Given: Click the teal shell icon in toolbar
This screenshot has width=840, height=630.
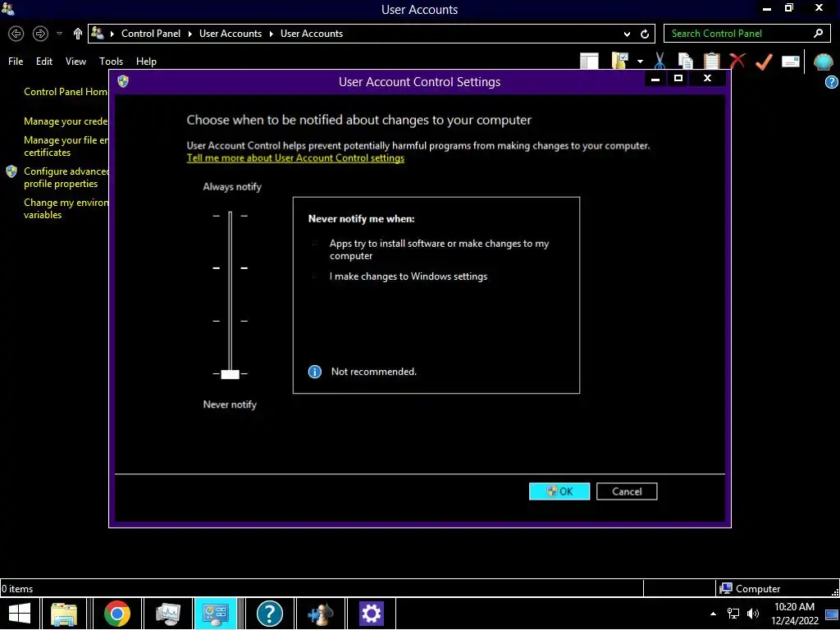Looking at the screenshot, I should point(823,62).
